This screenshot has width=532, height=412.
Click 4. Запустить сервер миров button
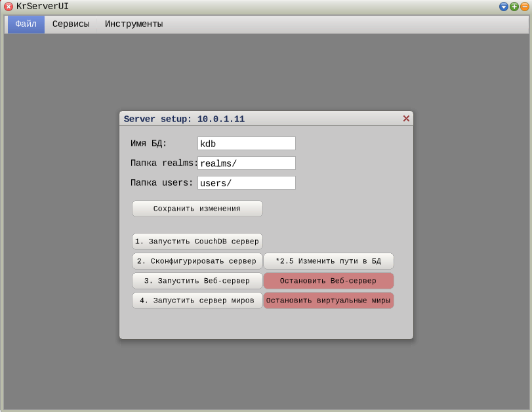(x=197, y=300)
